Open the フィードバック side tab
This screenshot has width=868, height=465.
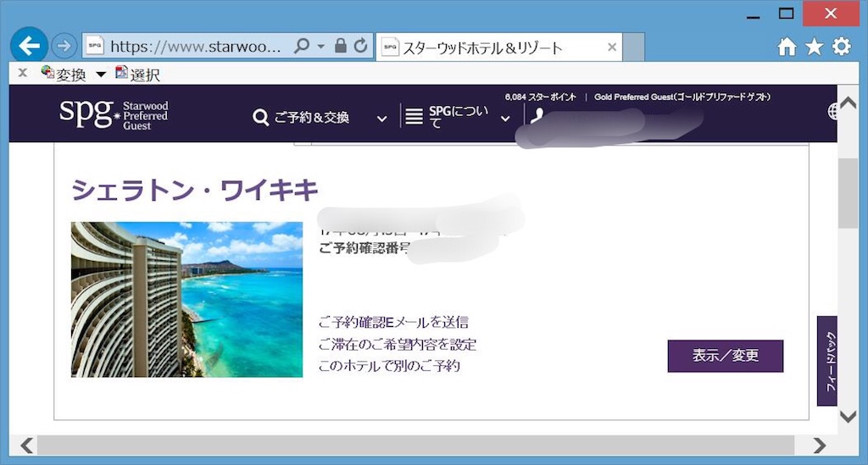827,361
